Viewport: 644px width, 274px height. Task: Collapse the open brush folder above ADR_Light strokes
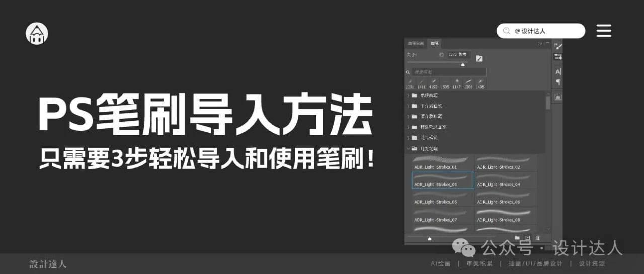[408, 148]
